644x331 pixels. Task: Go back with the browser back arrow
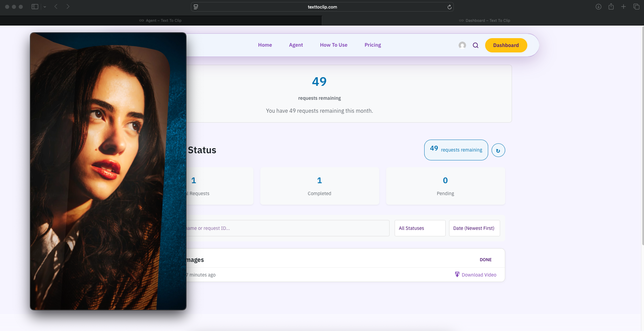[56, 7]
